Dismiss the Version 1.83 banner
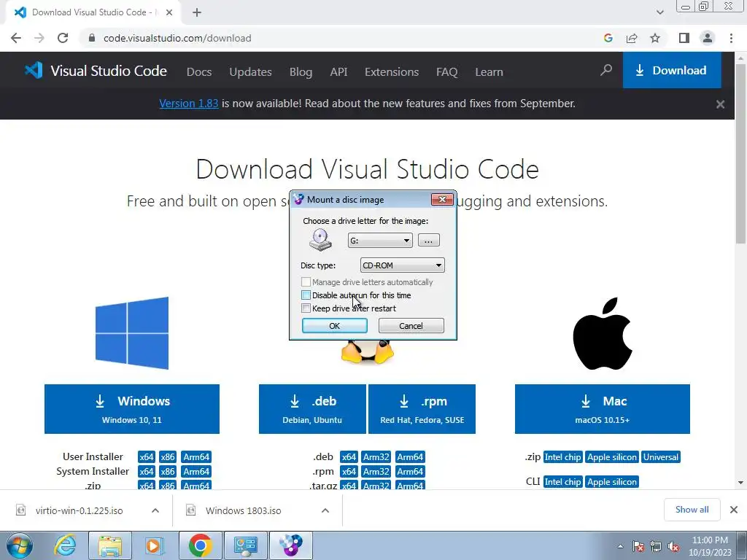This screenshot has height=560, width=747. (720, 104)
